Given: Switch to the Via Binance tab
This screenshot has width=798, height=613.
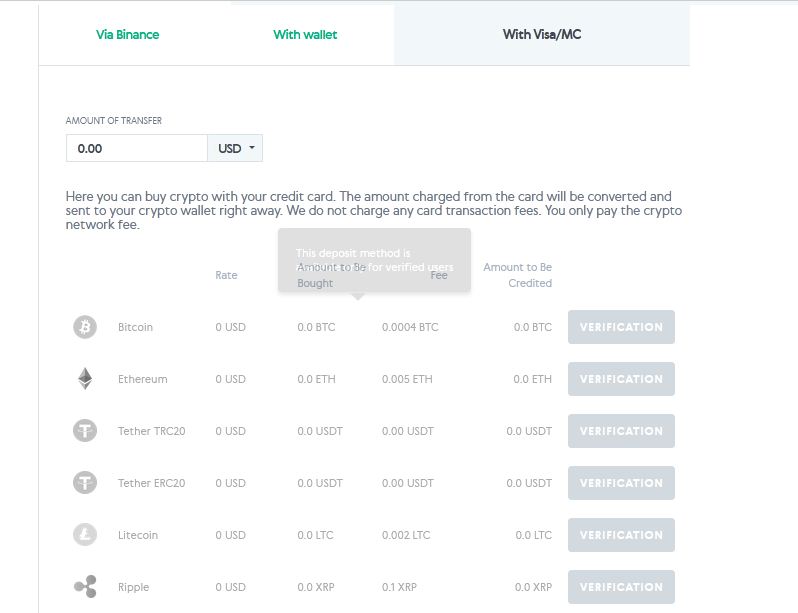Looking at the screenshot, I should [127, 35].
